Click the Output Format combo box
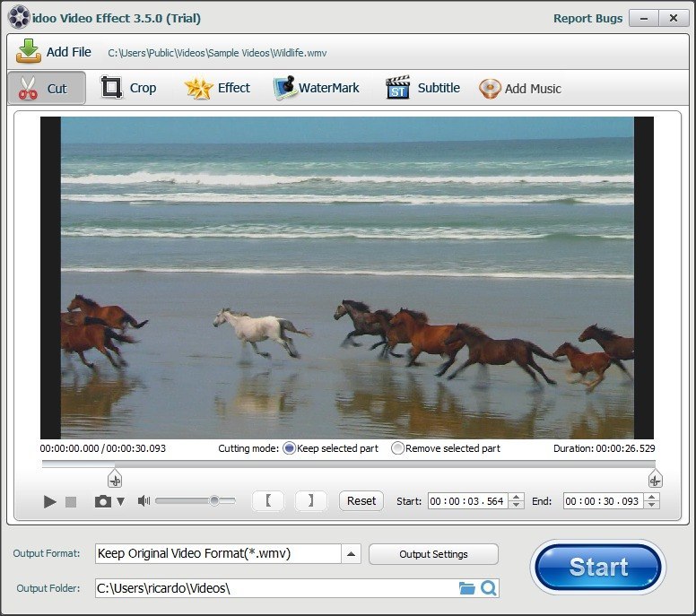Screen dimensions: 696x616 [228, 554]
